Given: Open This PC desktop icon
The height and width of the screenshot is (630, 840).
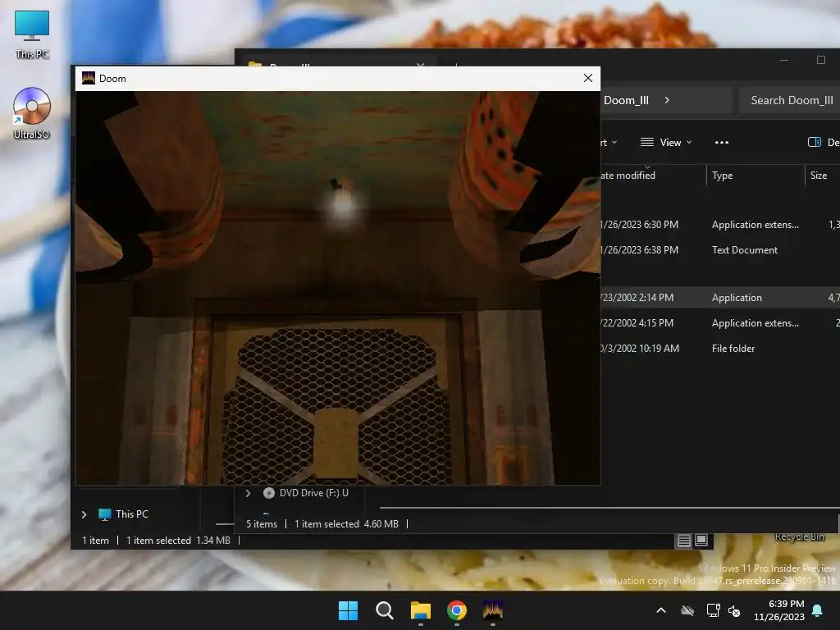Looking at the screenshot, I should pyautogui.click(x=32, y=34).
